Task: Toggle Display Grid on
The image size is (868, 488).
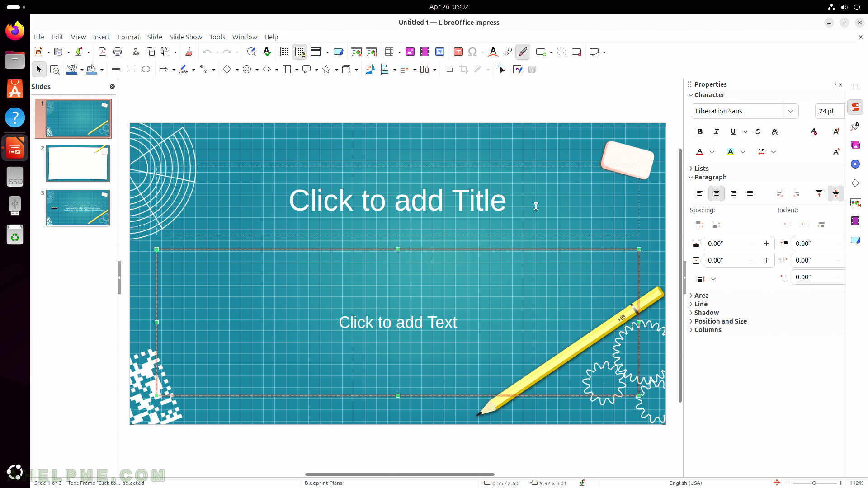Action: [285, 52]
